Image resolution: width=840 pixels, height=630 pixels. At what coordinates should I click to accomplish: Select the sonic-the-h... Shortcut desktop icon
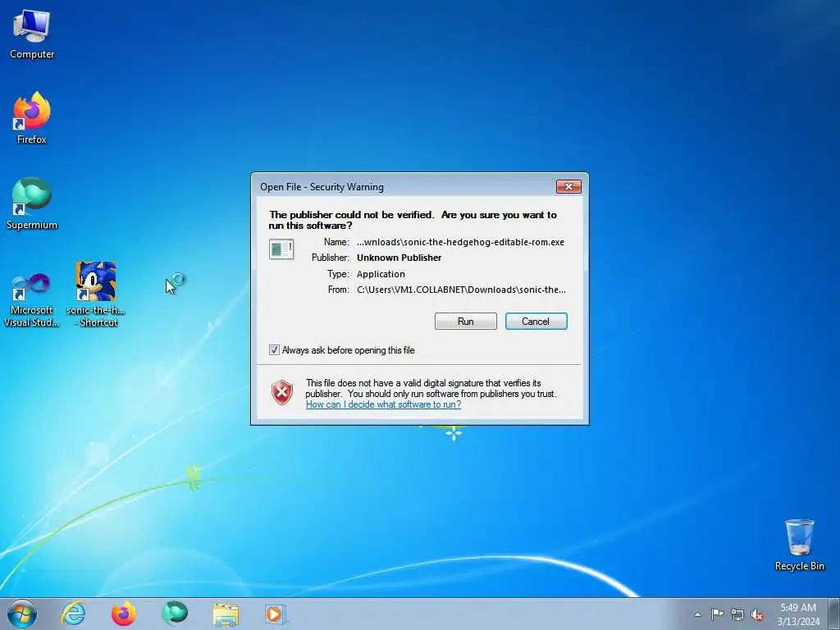coord(96,294)
